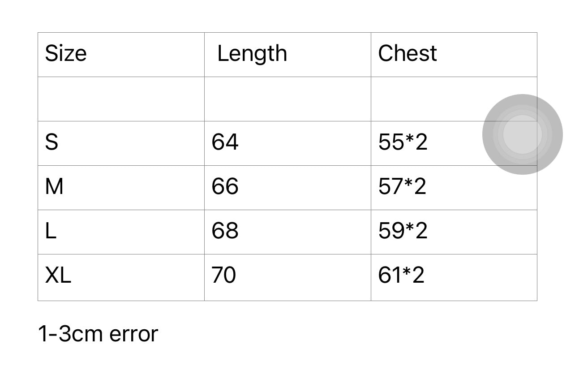
Task: Click the empty cell below "Length"
Action: (x=287, y=99)
